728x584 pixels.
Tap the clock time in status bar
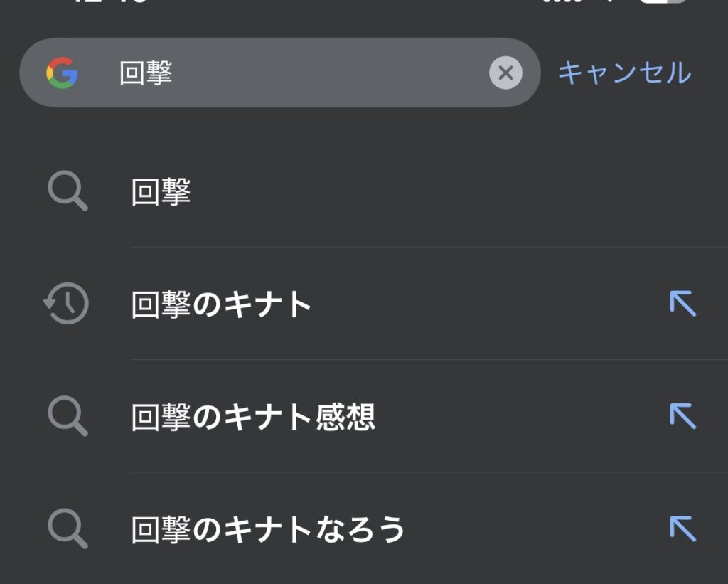(110, 2)
